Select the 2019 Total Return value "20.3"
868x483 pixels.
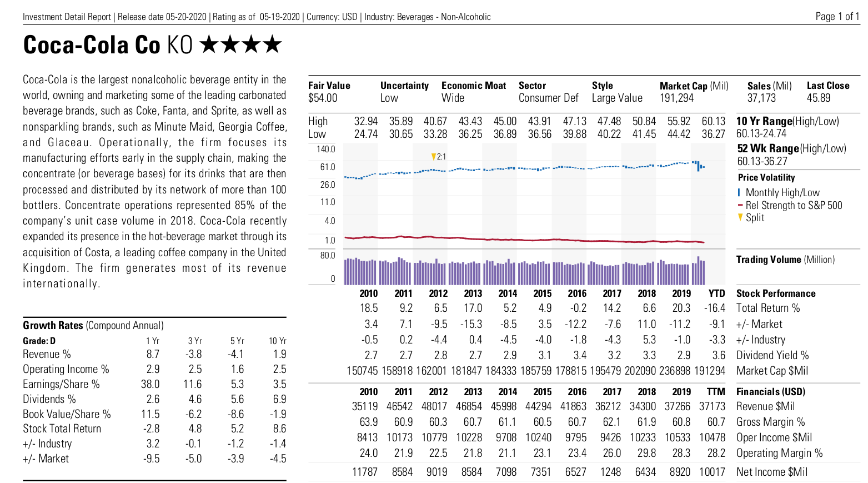tap(681, 308)
